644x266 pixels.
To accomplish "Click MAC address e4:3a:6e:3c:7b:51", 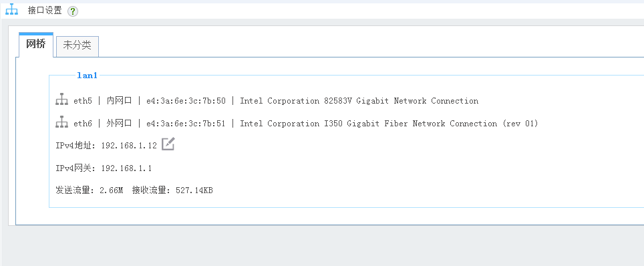I will [186, 124].
